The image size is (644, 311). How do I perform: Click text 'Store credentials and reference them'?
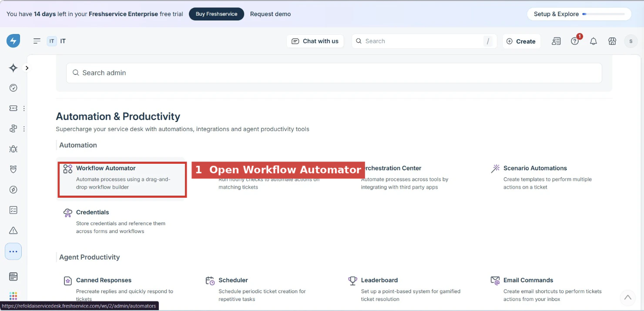point(121,223)
